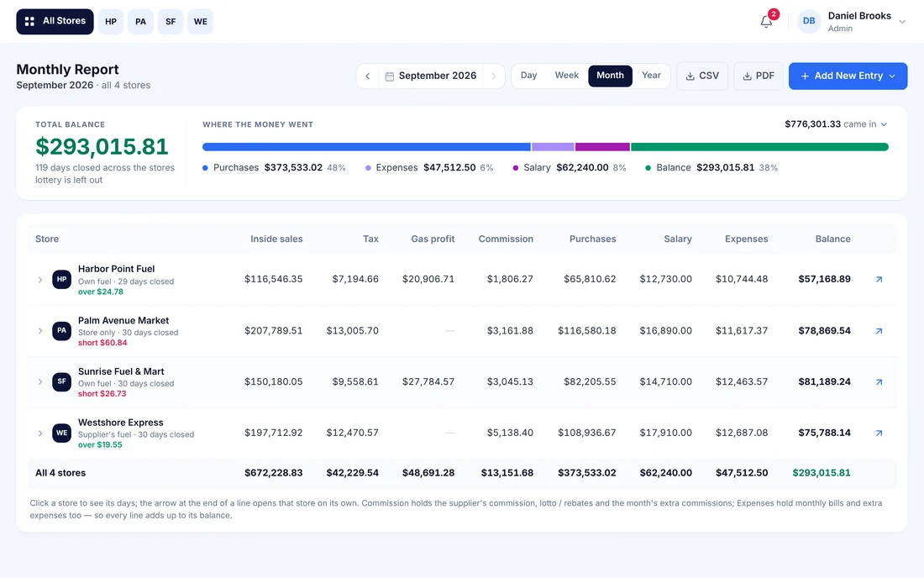Click the September 2026 date picker
This screenshot has width=924, height=578.
[x=431, y=76]
